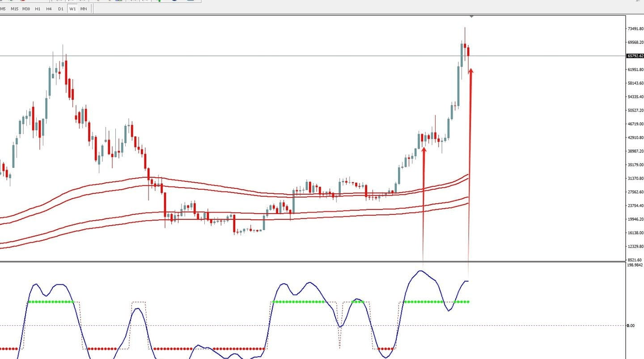Click the 198.9842 indicator scale value
The width and height of the screenshot is (644, 359).
635,265
